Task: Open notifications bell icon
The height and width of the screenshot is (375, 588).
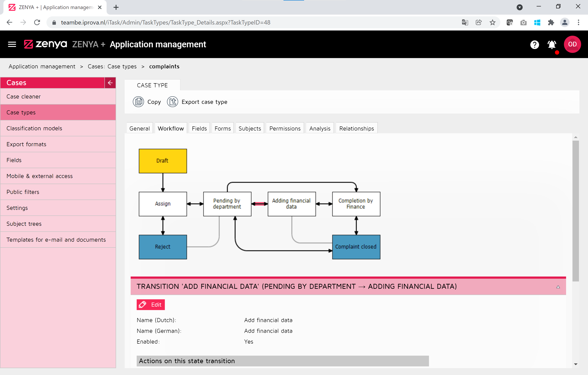Action: tap(552, 45)
